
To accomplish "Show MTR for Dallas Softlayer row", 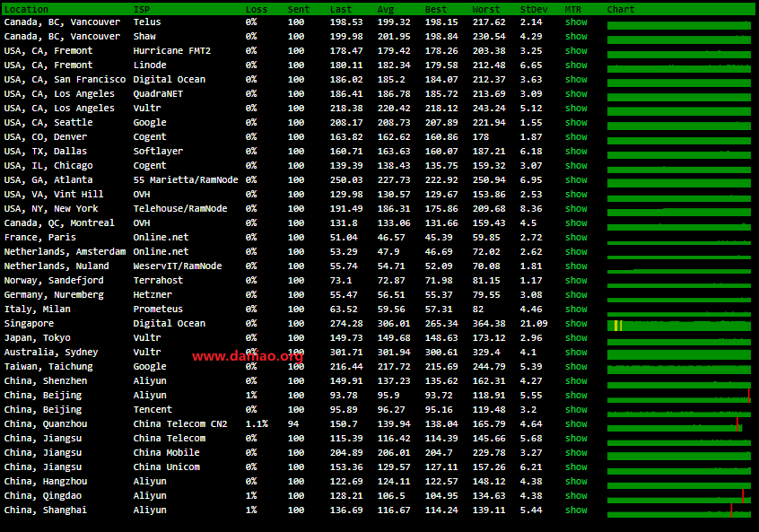I will pos(576,152).
